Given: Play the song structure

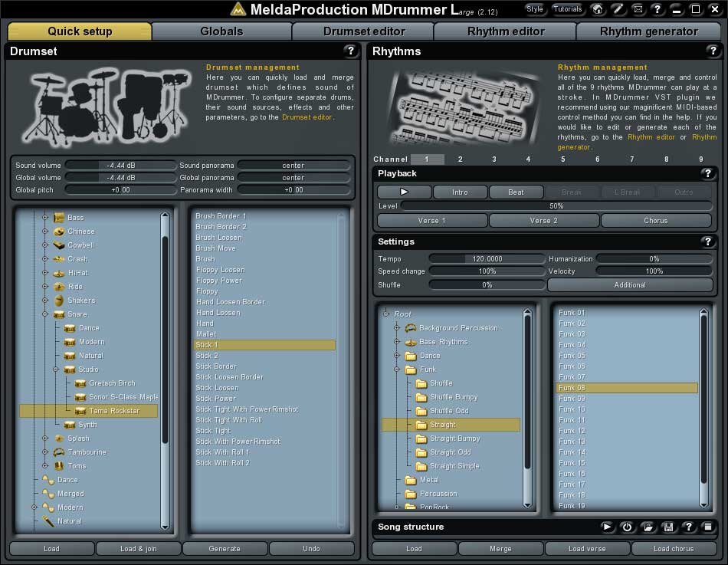Looking at the screenshot, I should point(606,527).
